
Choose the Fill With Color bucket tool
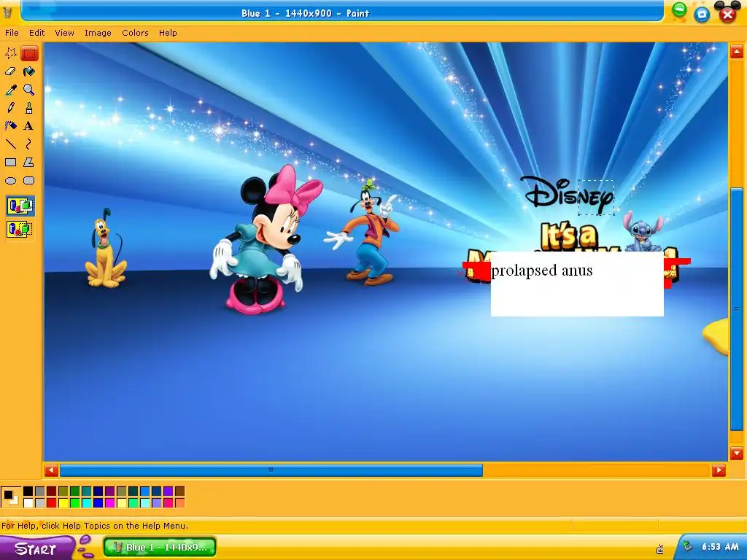[29, 71]
